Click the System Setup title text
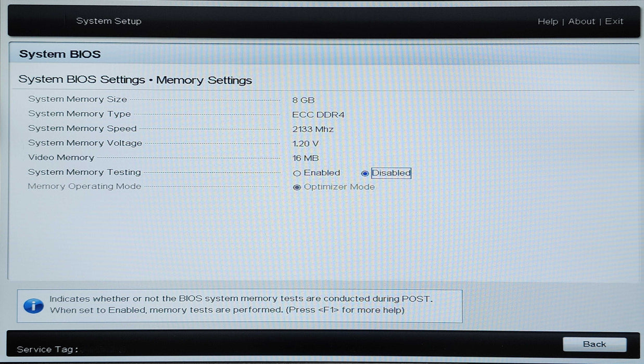This screenshot has height=364, width=644. click(109, 21)
